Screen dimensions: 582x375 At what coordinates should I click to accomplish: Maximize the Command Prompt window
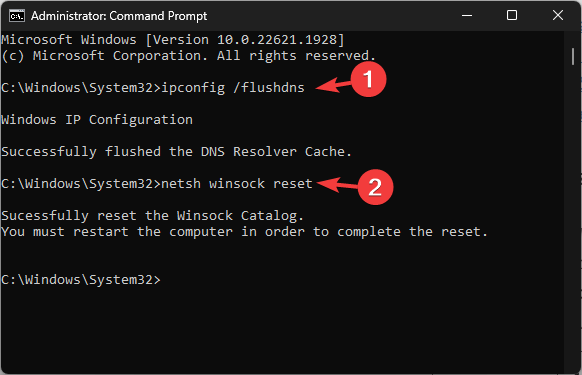pos(512,15)
